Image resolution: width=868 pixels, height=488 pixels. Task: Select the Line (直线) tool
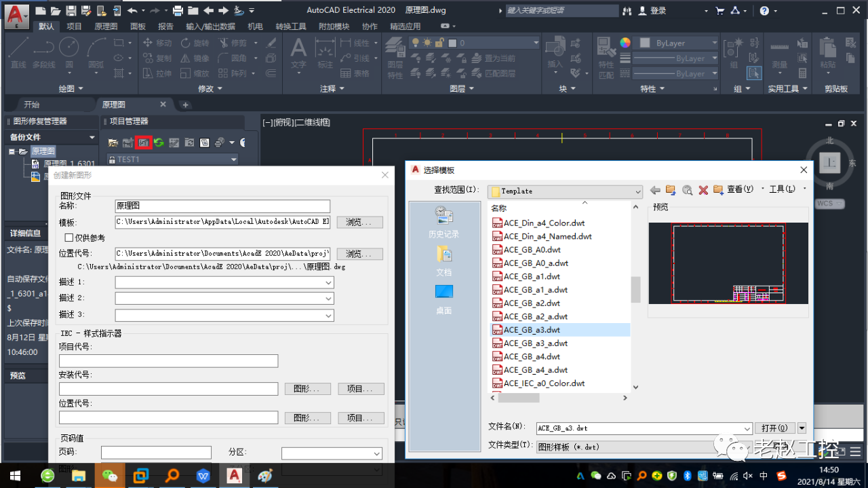pos(18,52)
